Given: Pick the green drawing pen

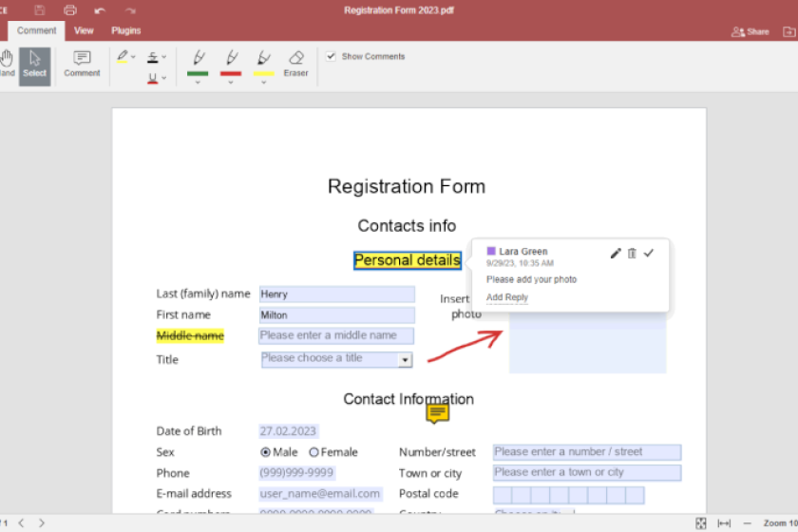Looking at the screenshot, I should (x=198, y=63).
